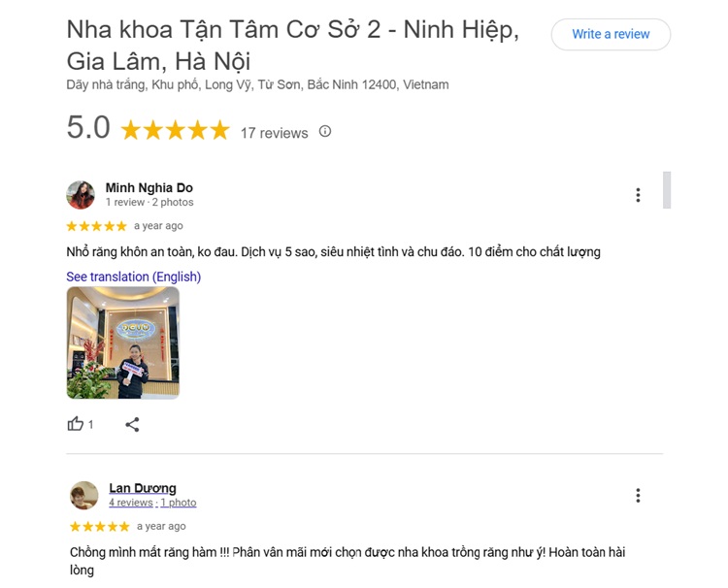Click See translation (English) link

click(x=134, y=277)
